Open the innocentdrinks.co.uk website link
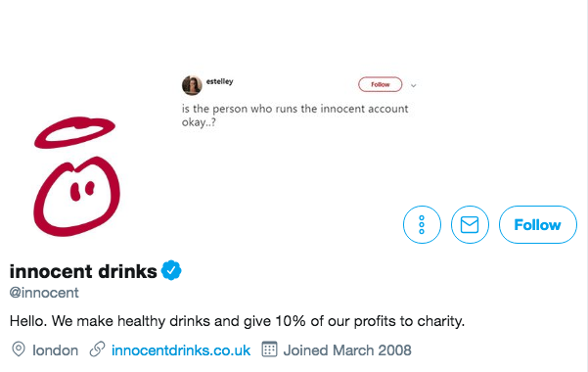588x372 pixels. click(181, 350)
